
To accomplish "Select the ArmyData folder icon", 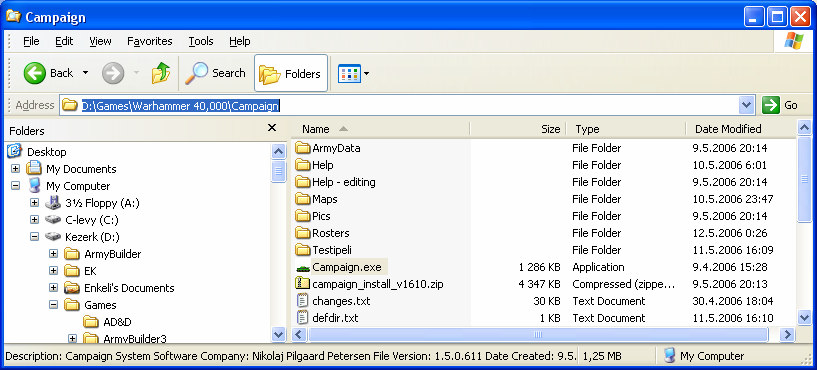I will point(303,148).
